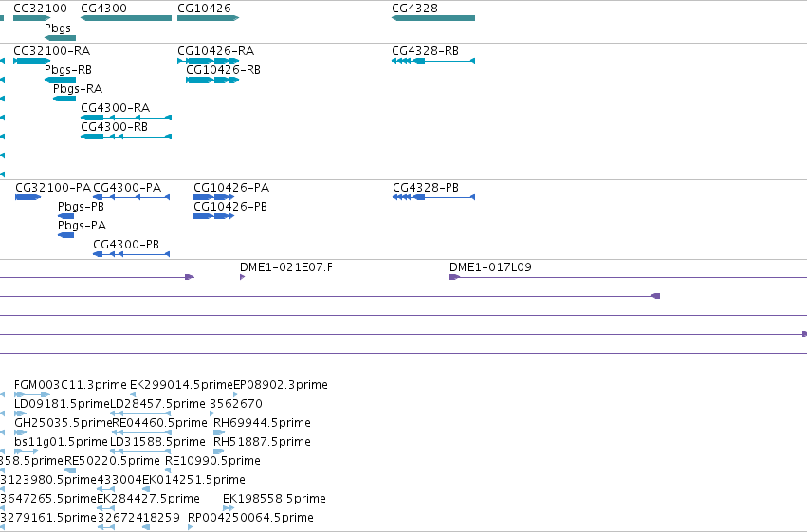This screenshot has height=532, width=807.
Task: Click the DME1-017L09 clone start marker
Action: [454, 277]
